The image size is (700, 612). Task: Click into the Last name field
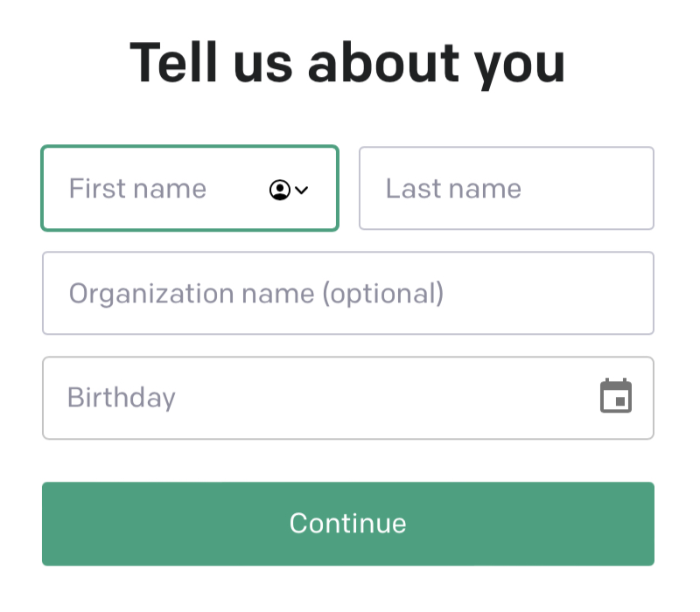pyautogui.click(x=506, y=189)
